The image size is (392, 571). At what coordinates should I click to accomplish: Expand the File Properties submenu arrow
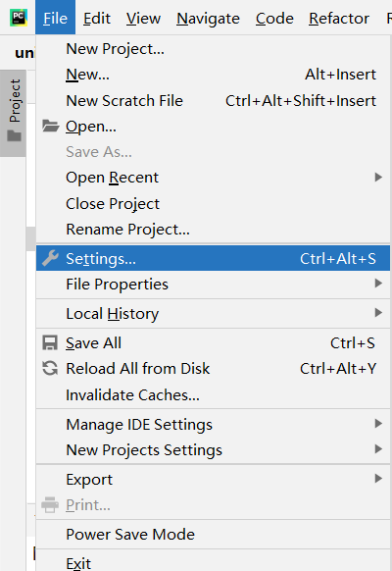(x=378, y=284)
